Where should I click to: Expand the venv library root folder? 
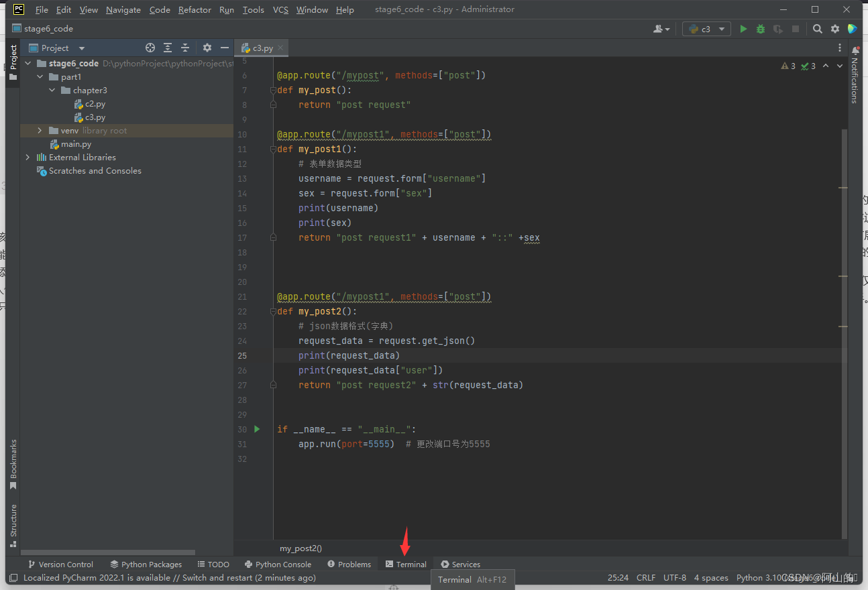tap(40, 131)
